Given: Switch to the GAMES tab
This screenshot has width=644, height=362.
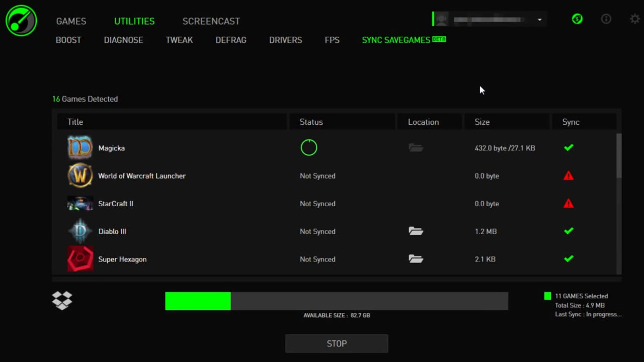Looking at the screenshot, I should tap(71, 21).
